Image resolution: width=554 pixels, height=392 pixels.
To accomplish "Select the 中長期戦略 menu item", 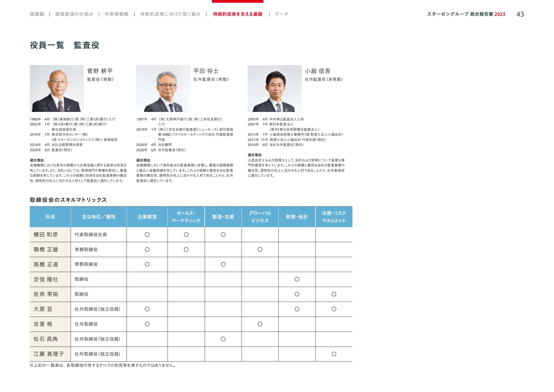I will (x=116, y=14).
